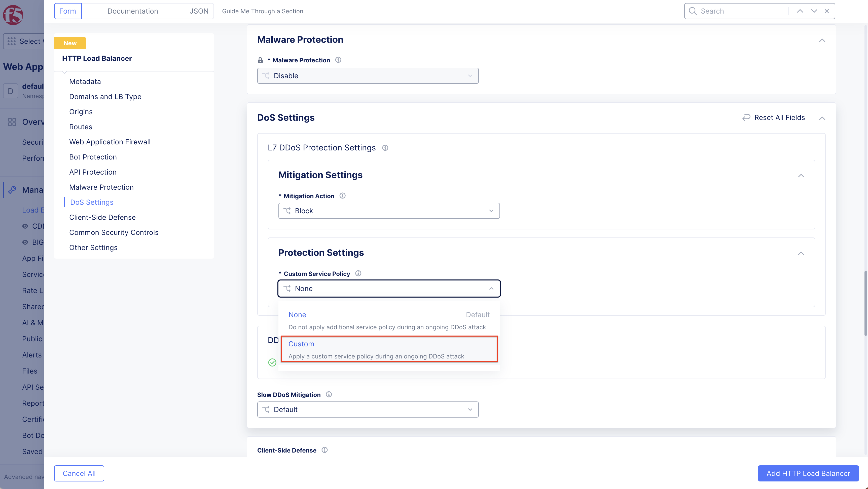This screenshot has height=489, width=868.
Task: Switch to the Documentation tab
Action: tap(133, 11)
